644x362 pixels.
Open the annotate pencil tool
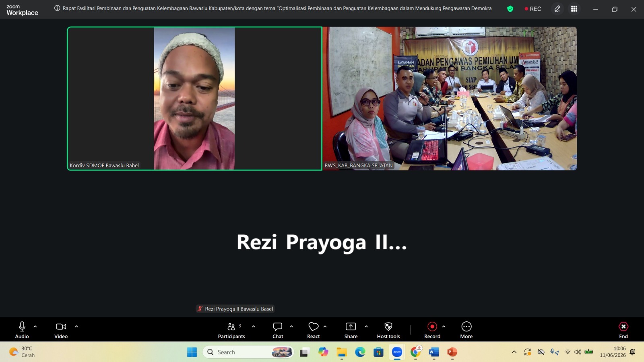click(x=557, y=9)
